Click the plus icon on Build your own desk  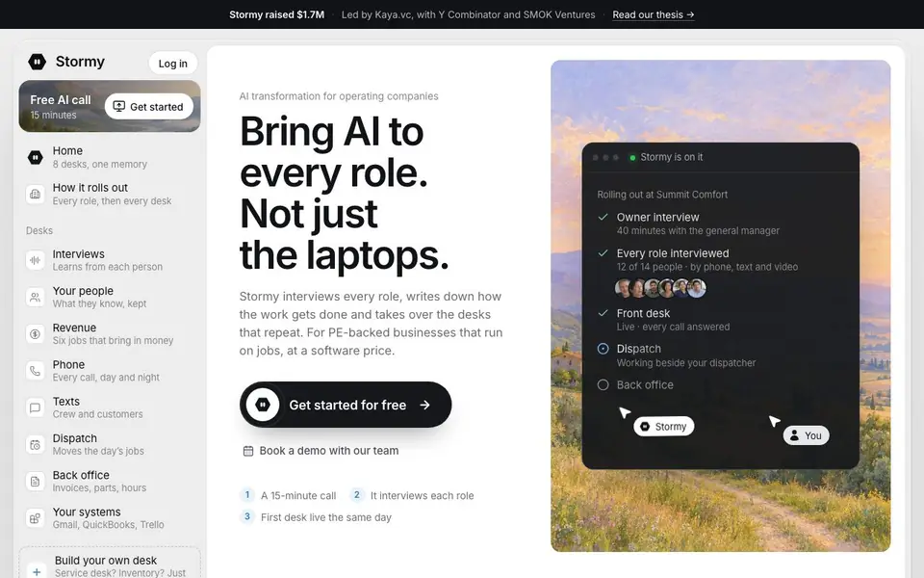tap(37, 571)
